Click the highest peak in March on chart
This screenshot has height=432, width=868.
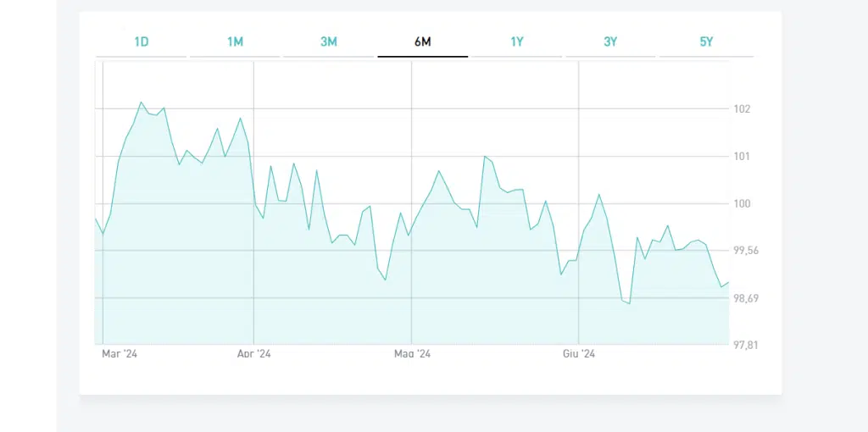click(142, 102)
